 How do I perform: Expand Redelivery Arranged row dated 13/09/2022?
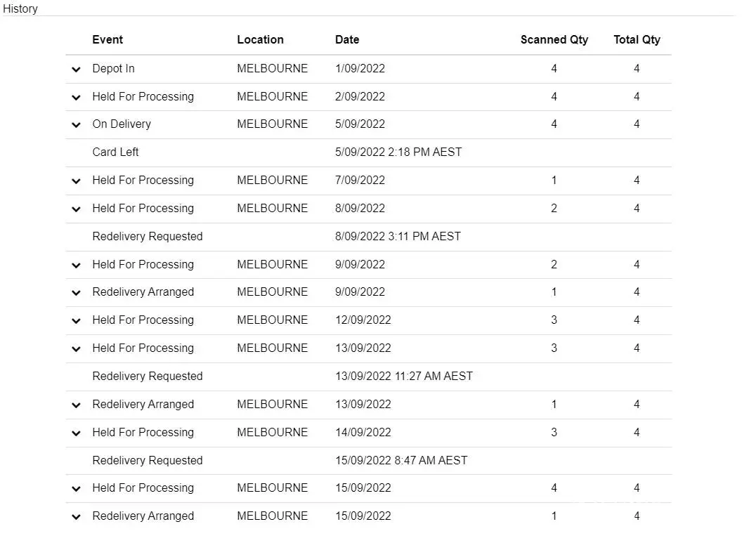[x=76, y=405]
